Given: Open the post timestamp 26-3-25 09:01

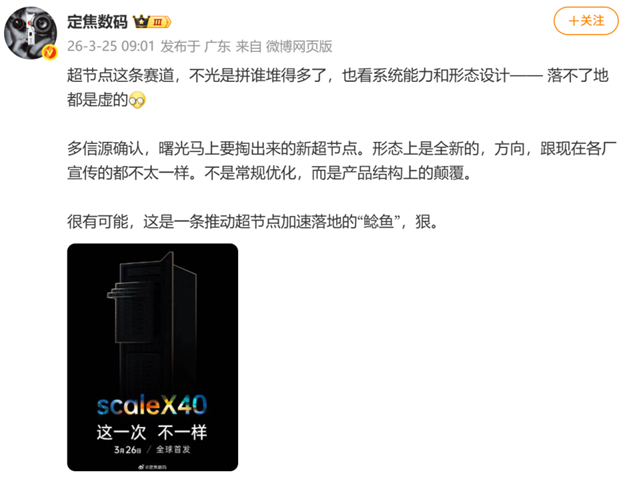Looking at the screenshot, I should (x=111, y=46).
